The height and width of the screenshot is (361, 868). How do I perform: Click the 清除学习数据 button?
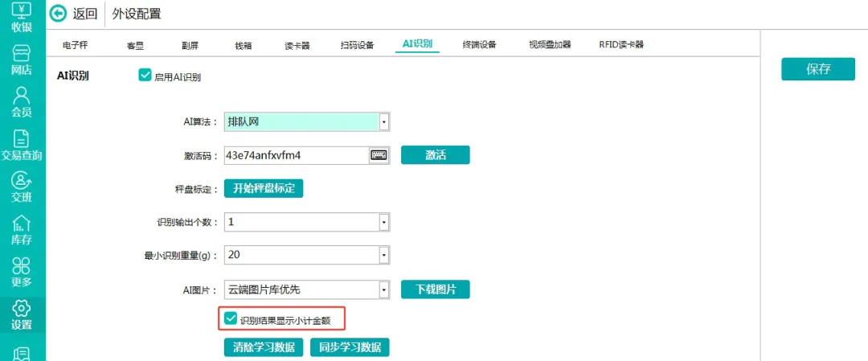coord(264,347)
